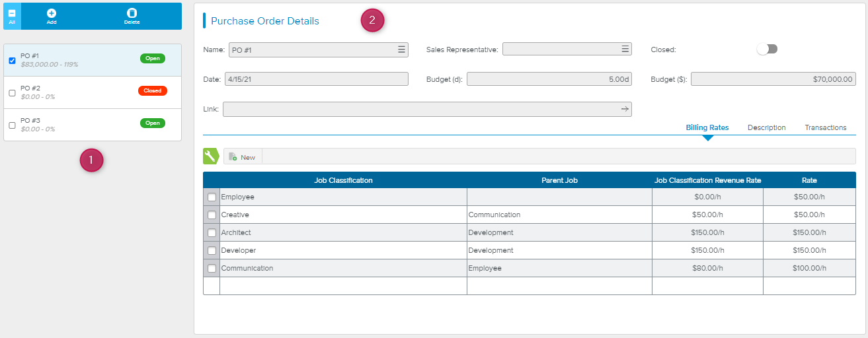Click the Add purchase order icon
The width and height of the screenshot is (868, 338).
52,13
